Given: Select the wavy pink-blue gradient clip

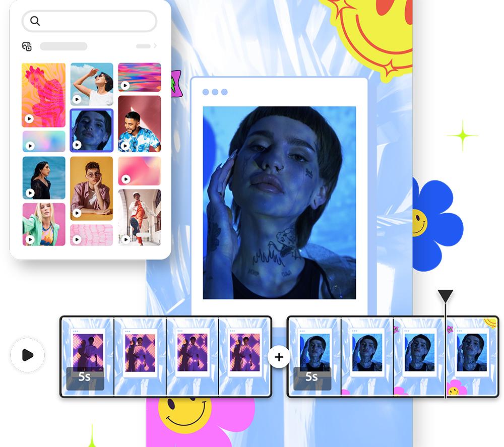Looking at the screenshot, I should tap(140, 77).
